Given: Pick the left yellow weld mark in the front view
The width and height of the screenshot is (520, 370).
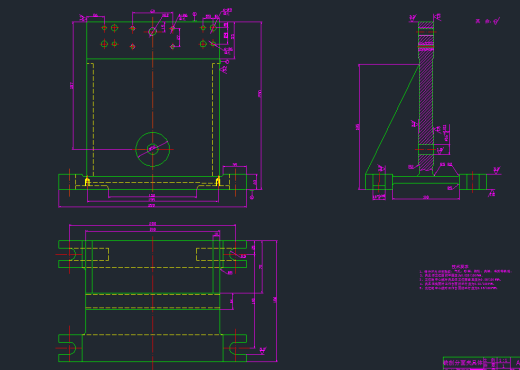Looking at the screenshot, I should tap(87, 182).
